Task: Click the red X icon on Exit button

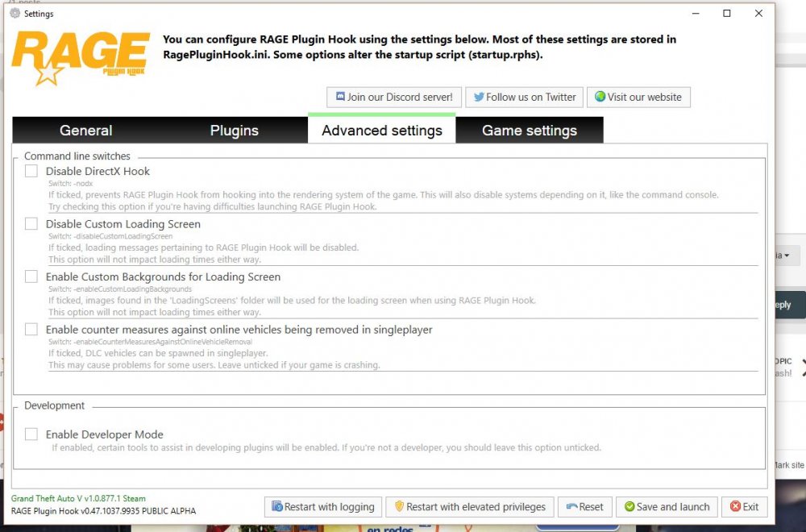Action: coord(735,506)
